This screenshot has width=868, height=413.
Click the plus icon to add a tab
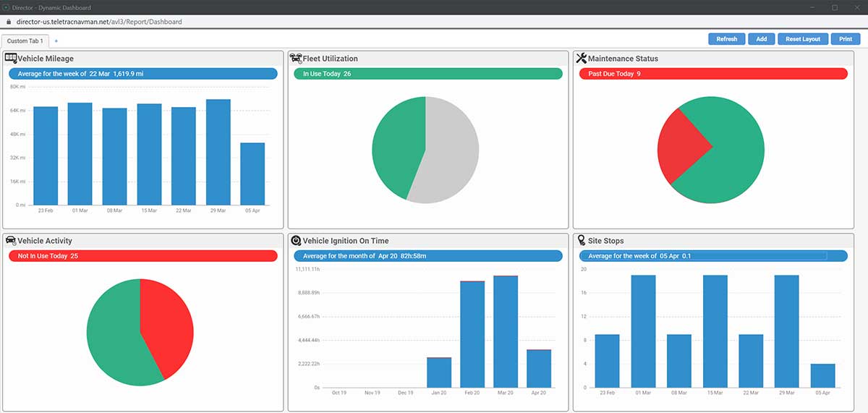(x=56, y=41)
